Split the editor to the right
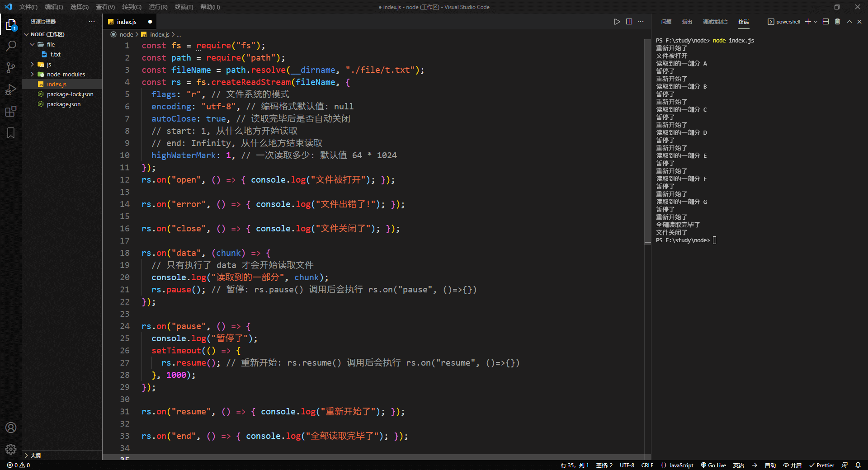The width and height of the screenshot is (868, 470). 629,22
